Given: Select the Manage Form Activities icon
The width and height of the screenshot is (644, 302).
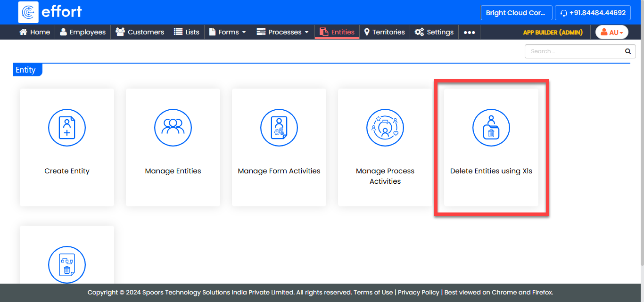Looking at the screenshot, I should click(x=279, y=128).
